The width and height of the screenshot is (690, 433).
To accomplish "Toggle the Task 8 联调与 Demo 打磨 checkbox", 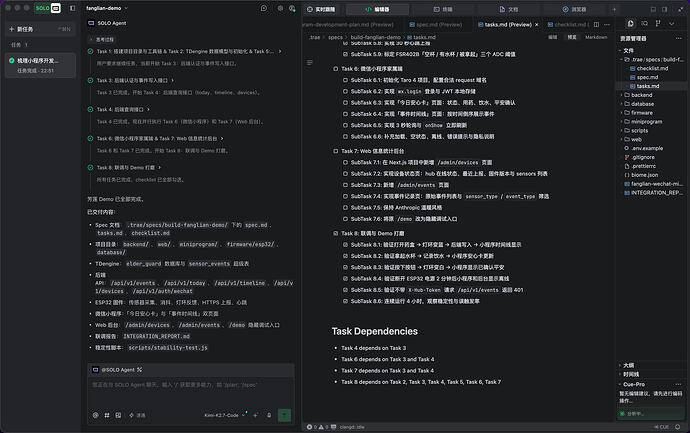I will (x=336, y=233).
